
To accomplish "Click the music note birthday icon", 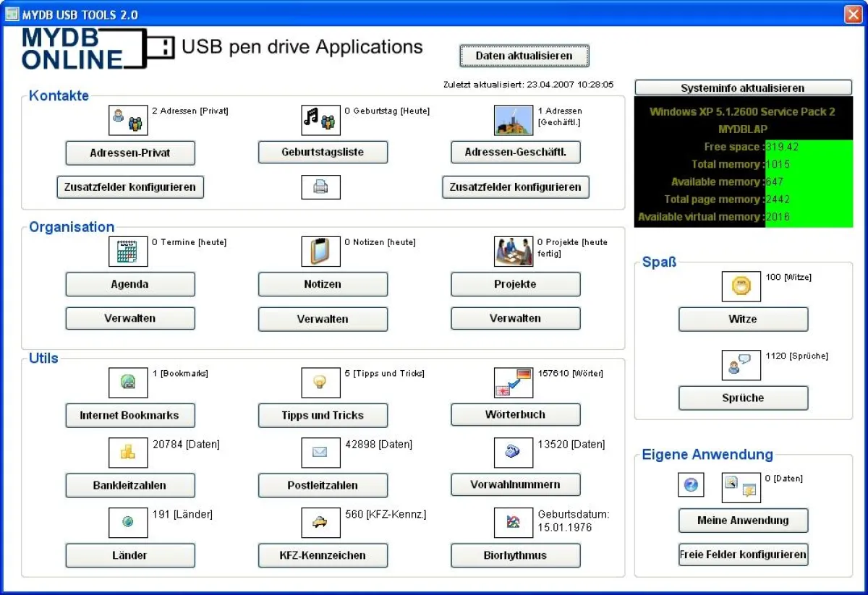I will [x=320, y=120].
